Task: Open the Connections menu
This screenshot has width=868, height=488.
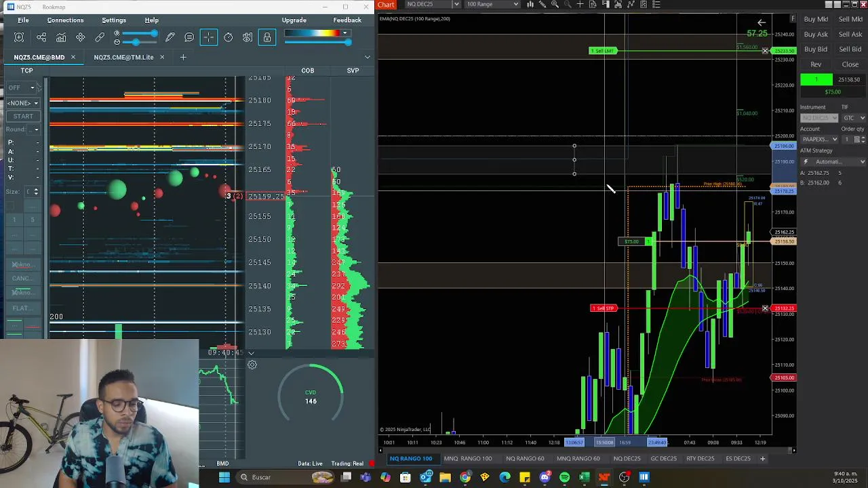Action: pyautogui.click(x=66, y=20)
